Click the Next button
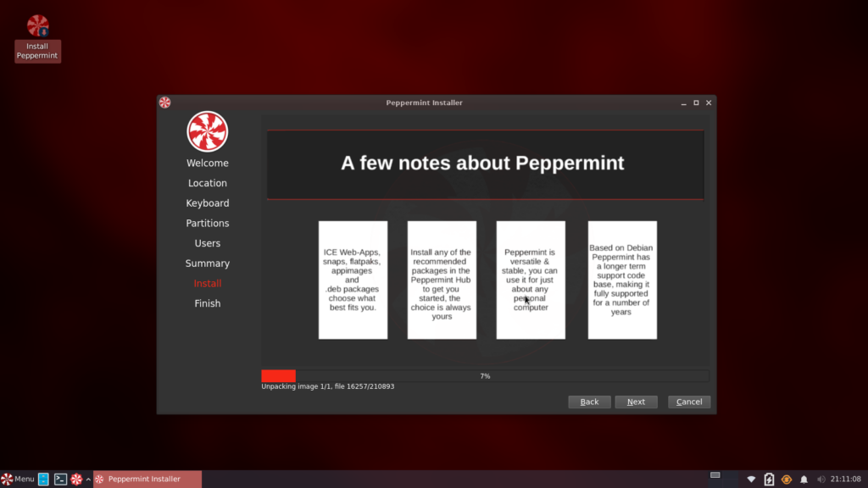The height and width of the screenshot is (488, 868). (x=637, y=402)
